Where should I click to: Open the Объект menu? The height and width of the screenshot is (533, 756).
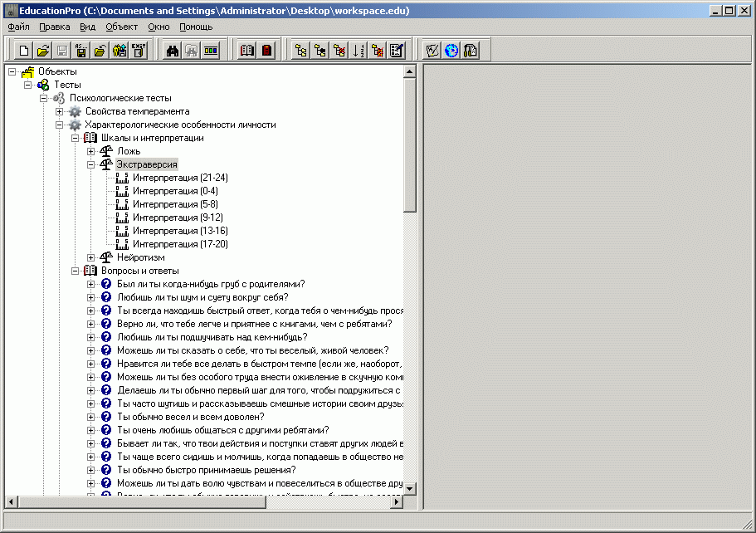(121, 27)
